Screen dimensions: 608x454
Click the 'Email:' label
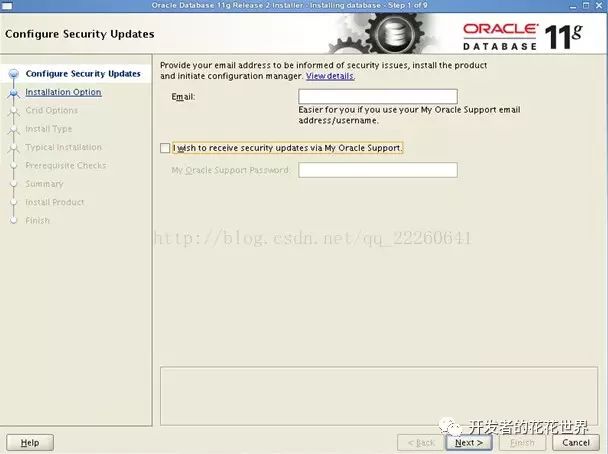coord(183,97)
